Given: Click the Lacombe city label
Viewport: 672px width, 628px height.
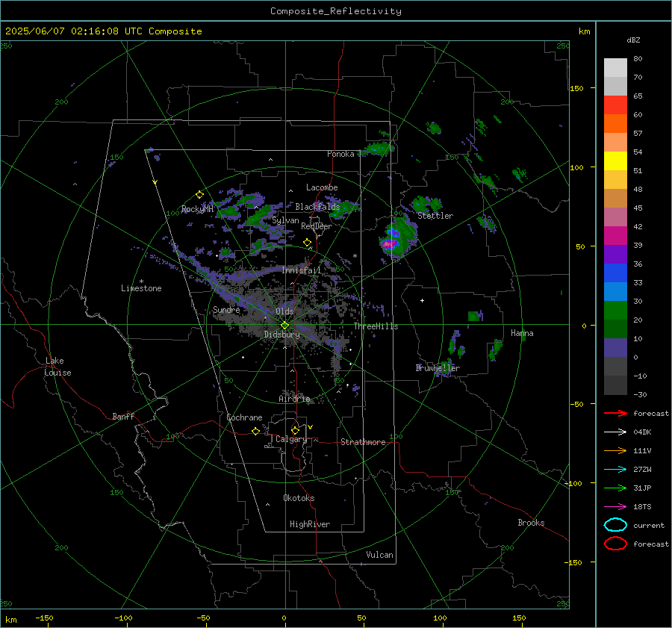Looking at the screenshot, I should coord(322,187).
